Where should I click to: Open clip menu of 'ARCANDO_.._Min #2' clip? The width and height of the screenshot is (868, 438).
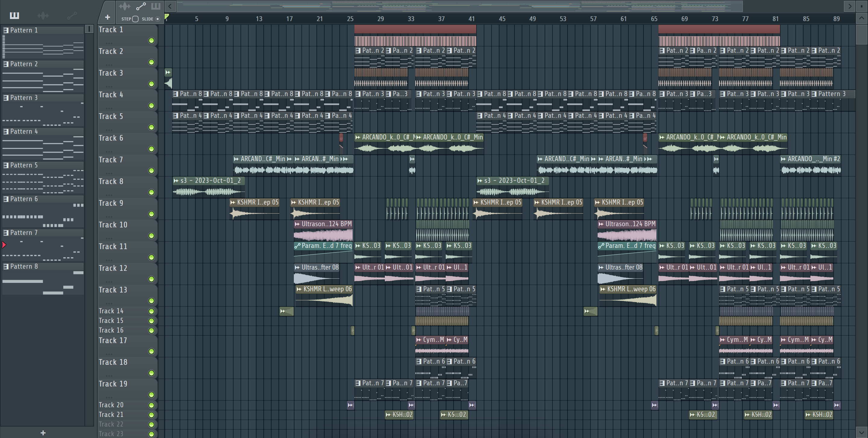783,159
